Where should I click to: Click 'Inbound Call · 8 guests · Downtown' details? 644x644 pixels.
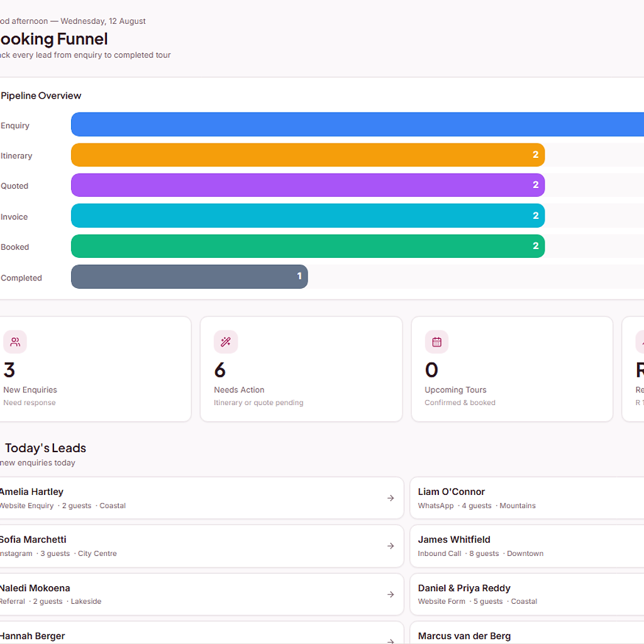point(480,553)
